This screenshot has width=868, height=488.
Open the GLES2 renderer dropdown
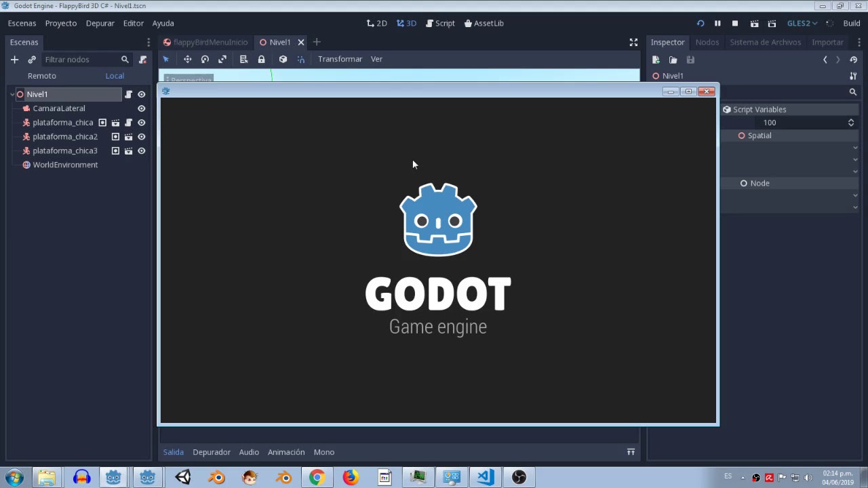pos(802,23)
